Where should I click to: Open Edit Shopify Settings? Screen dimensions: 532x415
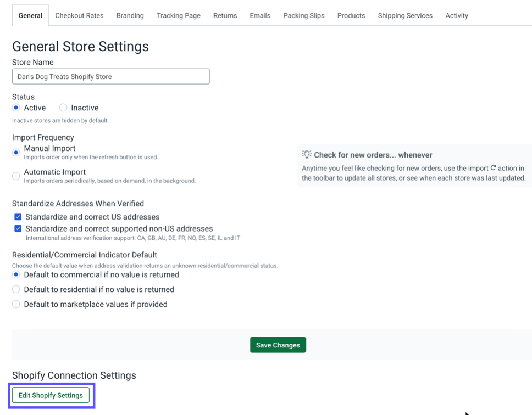51,395
